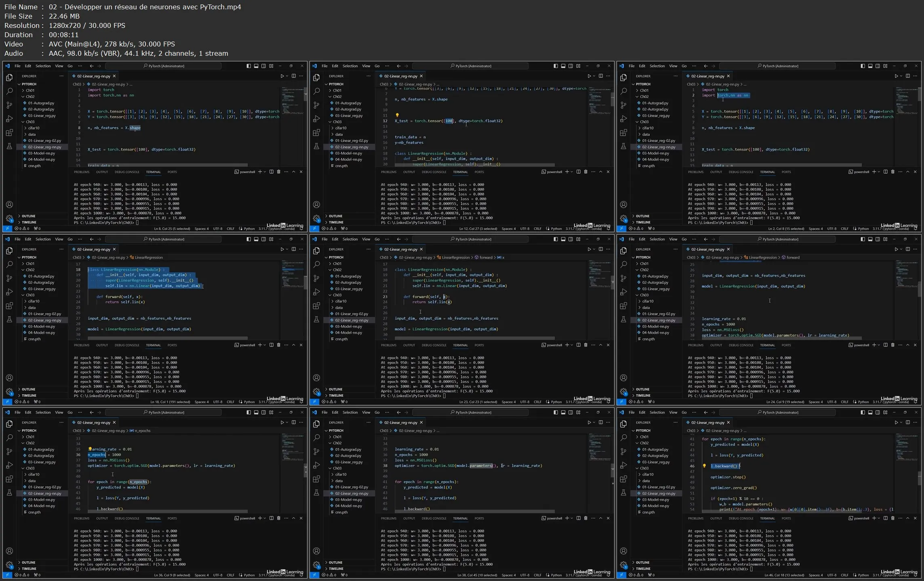924x581 pixels.
Task: Toggle panel visibility in middle-right frame
Action: coord(870,239)
